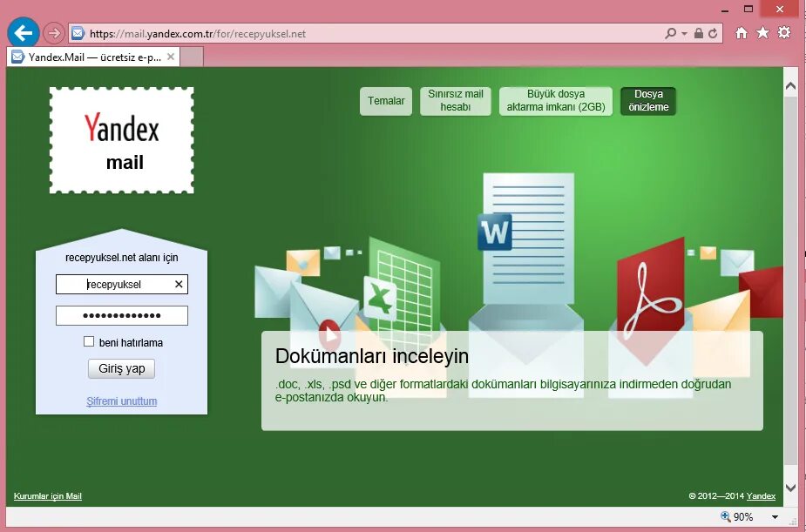Click the username field with recepyuksel

122,285
